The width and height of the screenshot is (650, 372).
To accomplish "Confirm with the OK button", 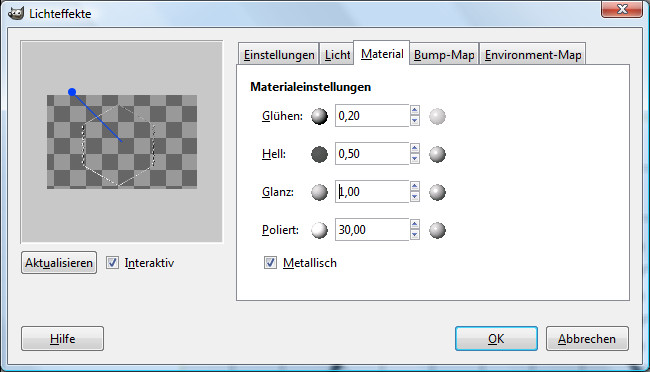I will (x=496, y=339).
